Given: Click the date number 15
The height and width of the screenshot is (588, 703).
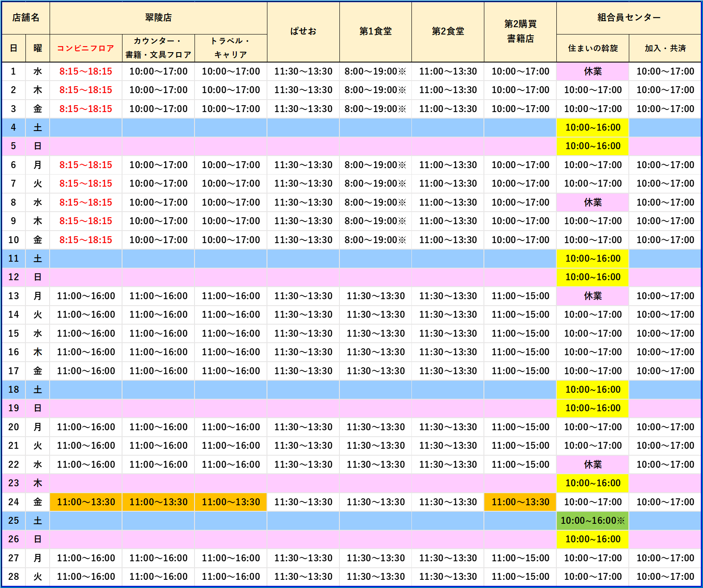Looking at the screenshot, I should [14, 334].
